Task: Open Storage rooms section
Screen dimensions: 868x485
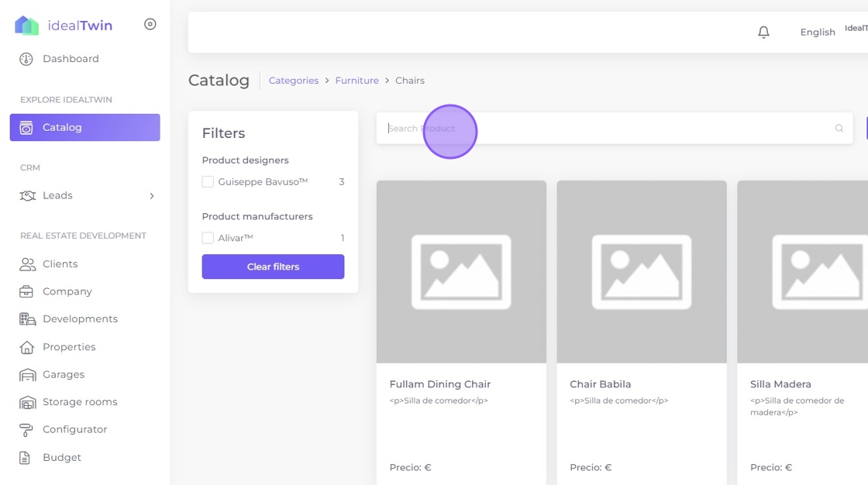Action: (x=80, y=402)
